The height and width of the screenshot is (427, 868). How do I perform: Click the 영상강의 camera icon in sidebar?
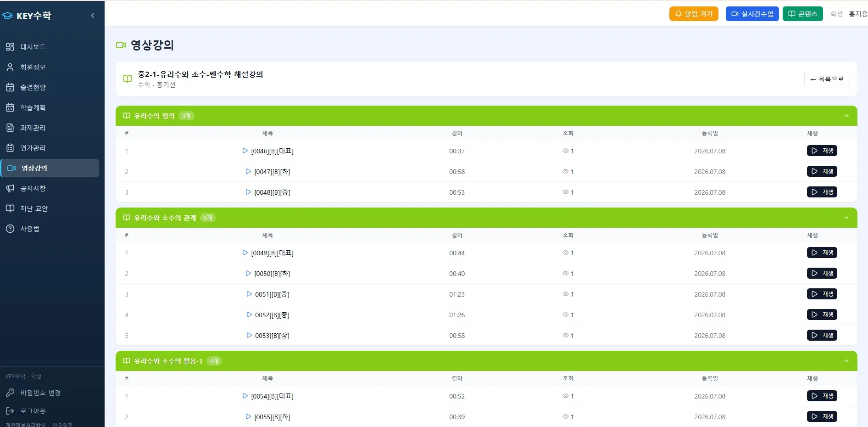[11, 168]
